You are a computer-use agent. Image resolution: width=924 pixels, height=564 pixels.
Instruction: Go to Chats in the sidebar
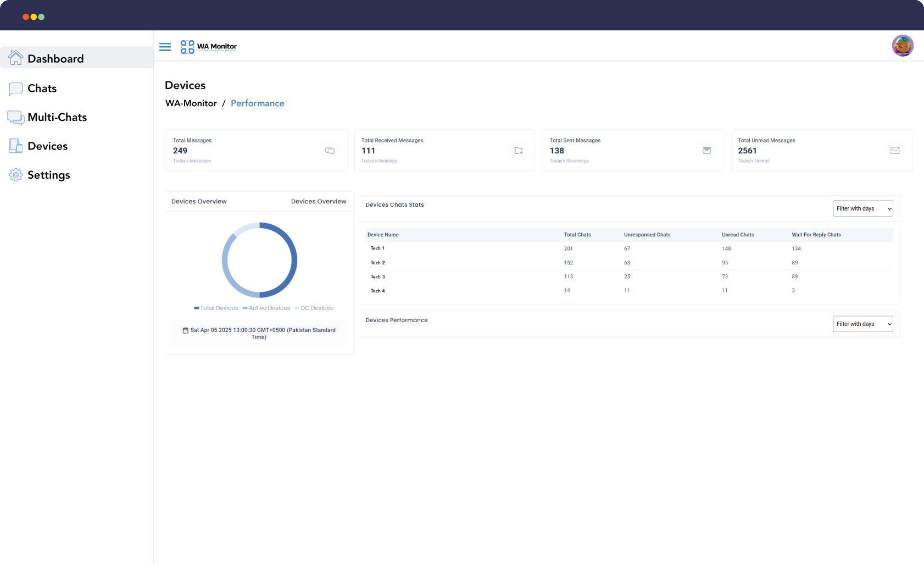click(x=42, y=89)
